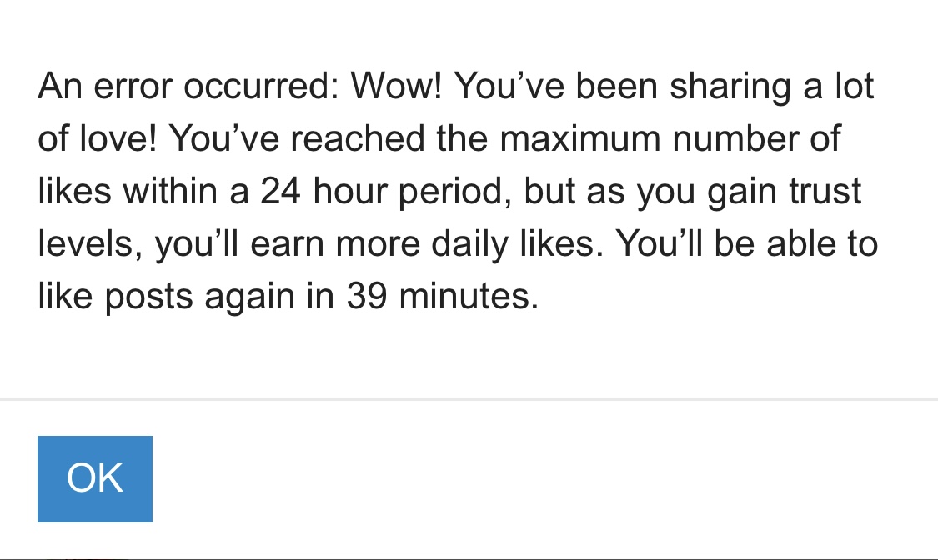The width and height of the screenshot is (938, 560).
Task: Click the text "24 hour period"
Action: (386, 192)
